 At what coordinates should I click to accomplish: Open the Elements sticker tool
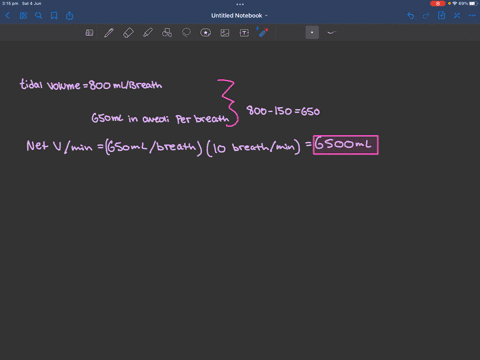click(205, 33)
